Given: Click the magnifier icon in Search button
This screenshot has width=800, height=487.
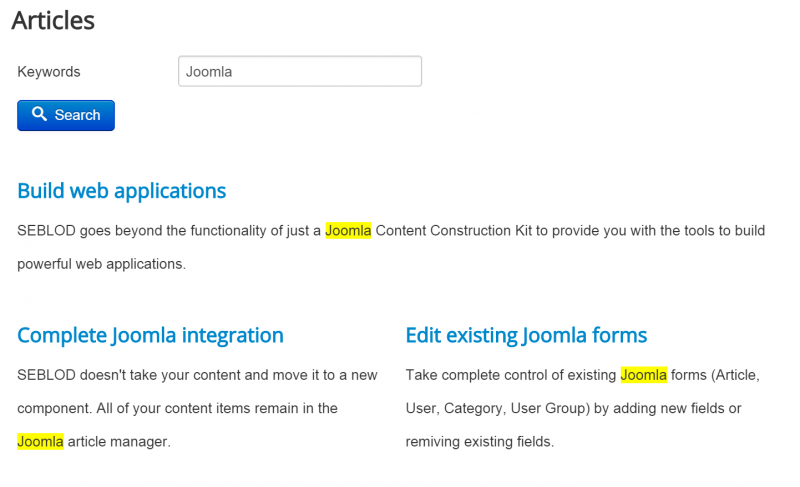Looking at the screenshot, I should coord(39,114).
